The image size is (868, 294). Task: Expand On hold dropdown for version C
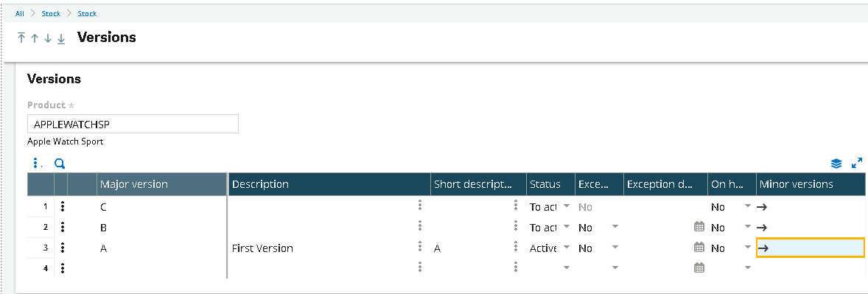point(748,206)
